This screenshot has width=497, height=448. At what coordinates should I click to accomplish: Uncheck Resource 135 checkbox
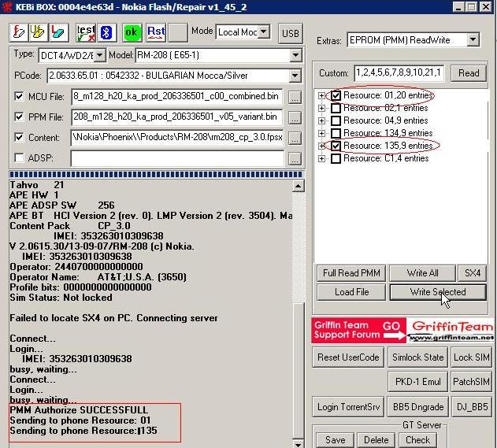(x=336, y=146)
